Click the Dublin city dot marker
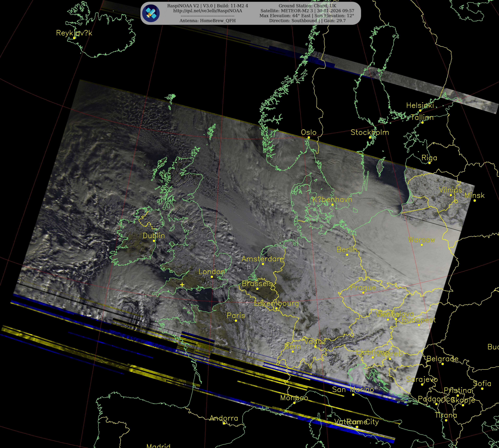This screenshot has height=448, width=499. pyautogui.click(x=154, y=241)
